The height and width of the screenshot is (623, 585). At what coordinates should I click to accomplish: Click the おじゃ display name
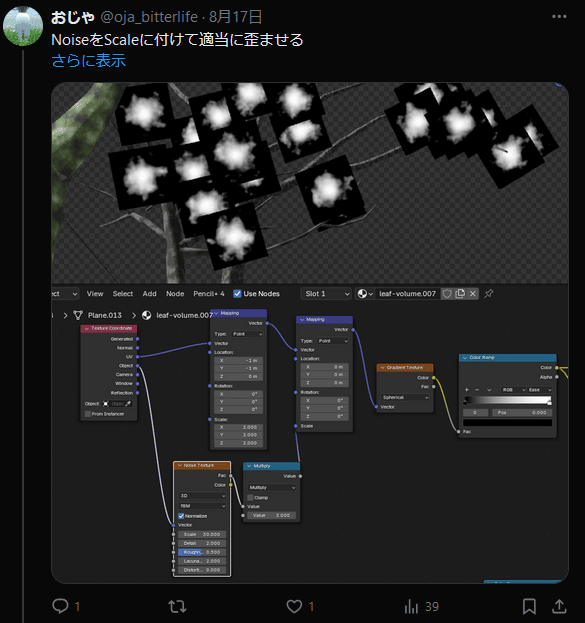72,17
